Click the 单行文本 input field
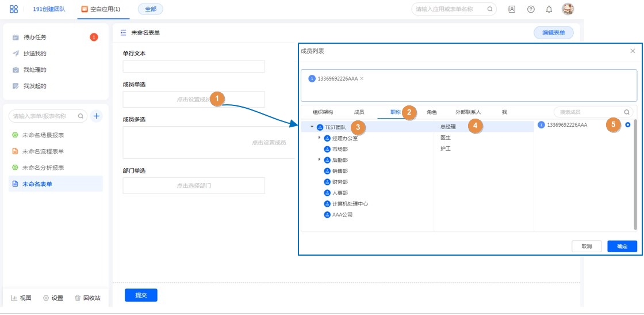 [194, 66]
